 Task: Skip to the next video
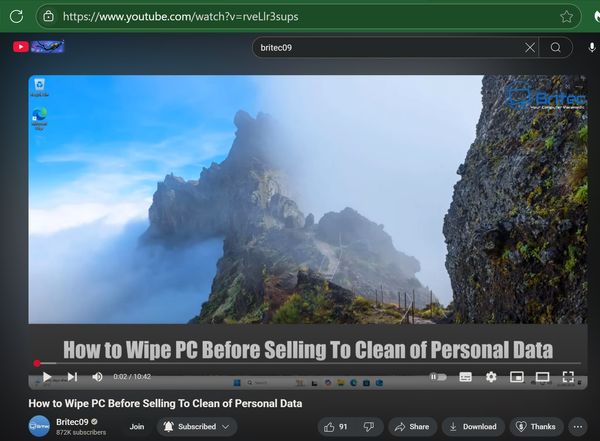pos(72,377)
